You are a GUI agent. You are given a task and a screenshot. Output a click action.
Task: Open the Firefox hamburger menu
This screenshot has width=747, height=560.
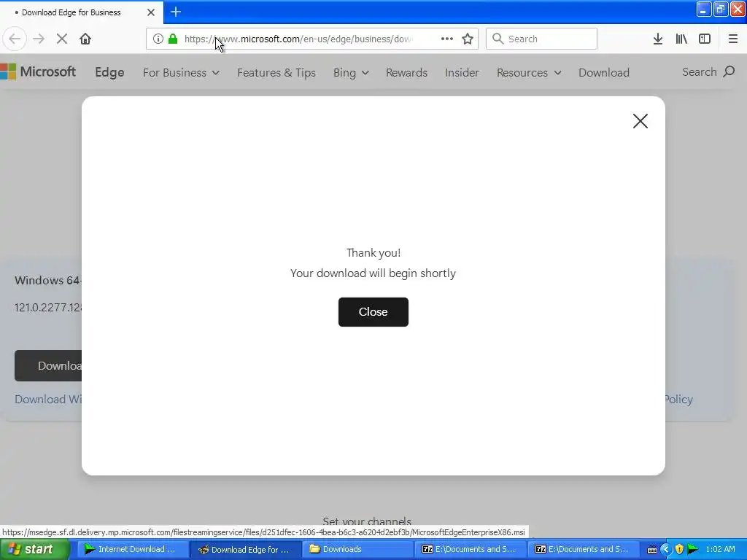(x=732, y=39)
